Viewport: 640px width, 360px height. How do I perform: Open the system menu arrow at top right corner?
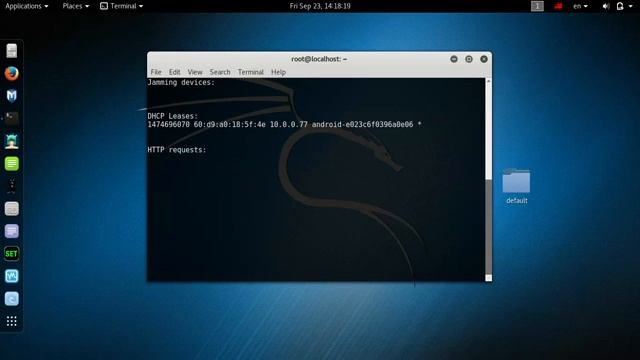(631, 6)
